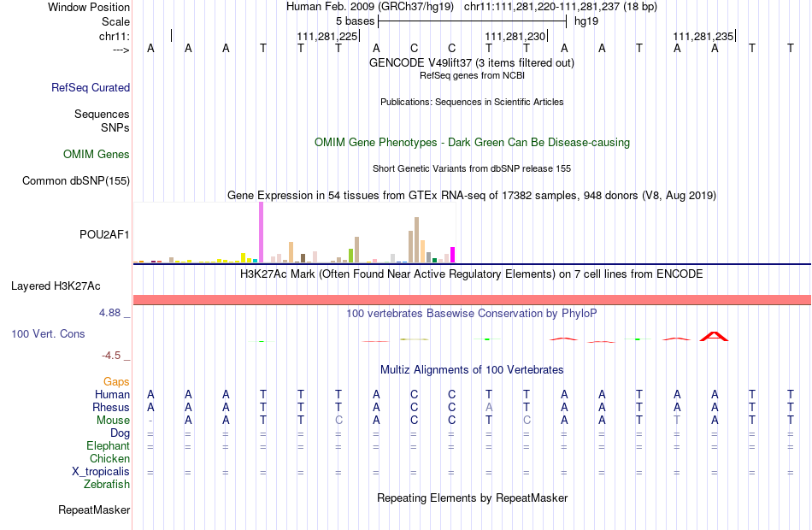Click 'Repeating Elements by RepeatMasker' title
The width and height of the screenshot is (812, 530).
472,498
